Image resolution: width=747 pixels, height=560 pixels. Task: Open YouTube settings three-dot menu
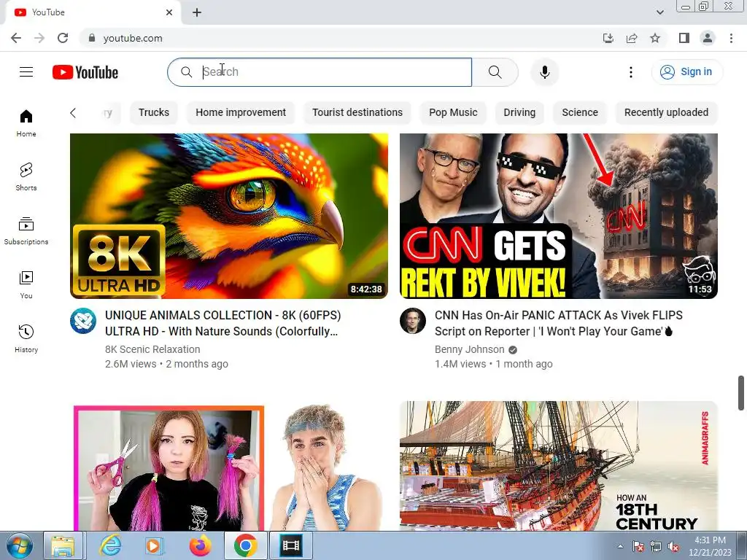(631, 72)
